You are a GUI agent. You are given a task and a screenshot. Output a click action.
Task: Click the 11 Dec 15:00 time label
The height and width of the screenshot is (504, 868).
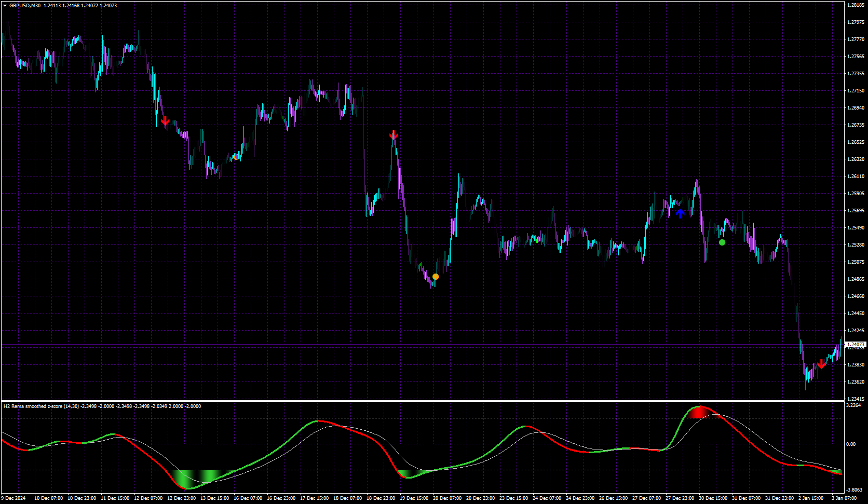click(x=115, y=498)
